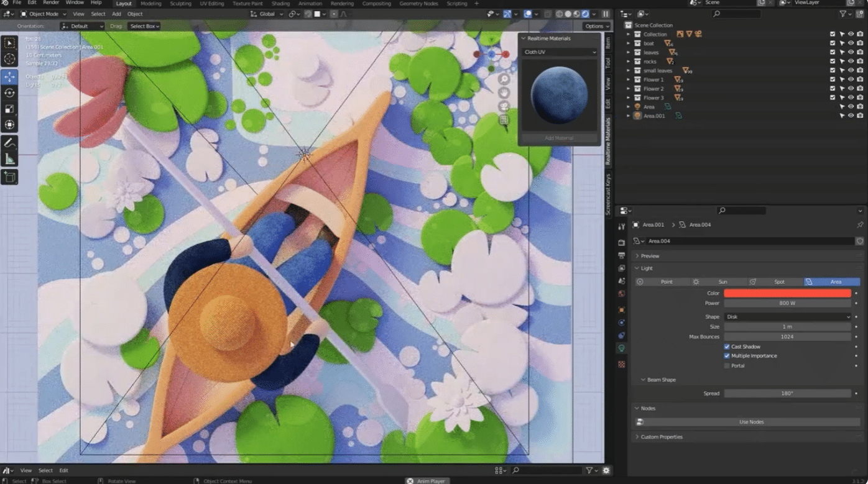Select the Add Cube tool
The width and height of the screenshot is (868, 484).
pyautogui.click(x=9, y=178)
